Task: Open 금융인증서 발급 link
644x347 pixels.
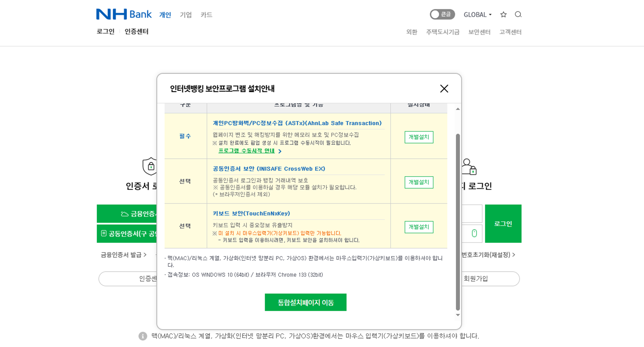Action: 123,255
